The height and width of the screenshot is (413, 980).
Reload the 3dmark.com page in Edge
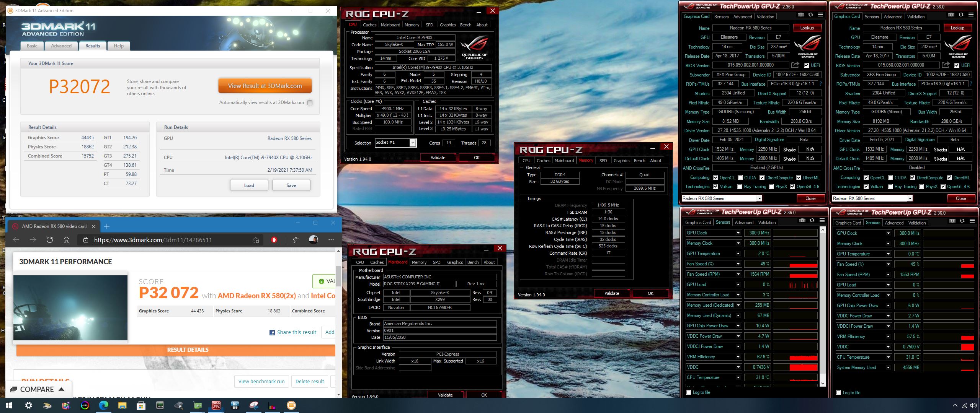(50, 240)
